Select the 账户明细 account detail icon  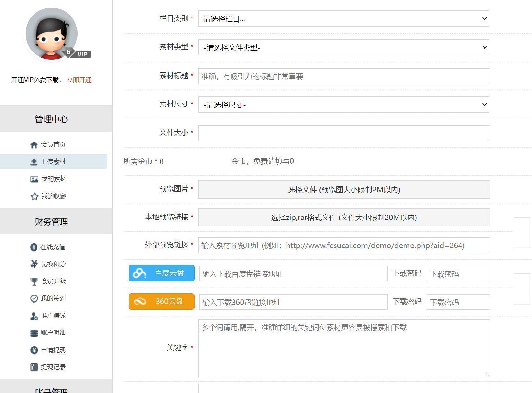point(33,333)
